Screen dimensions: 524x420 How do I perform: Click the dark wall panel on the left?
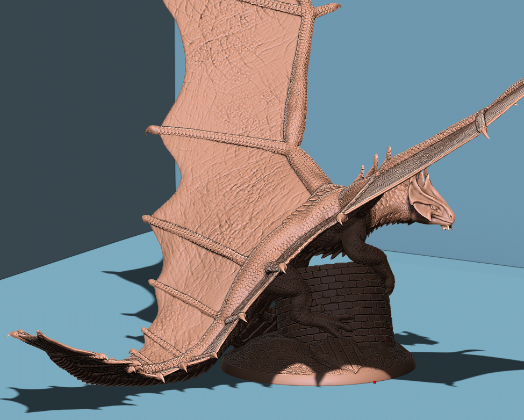[x=81, y=134]
